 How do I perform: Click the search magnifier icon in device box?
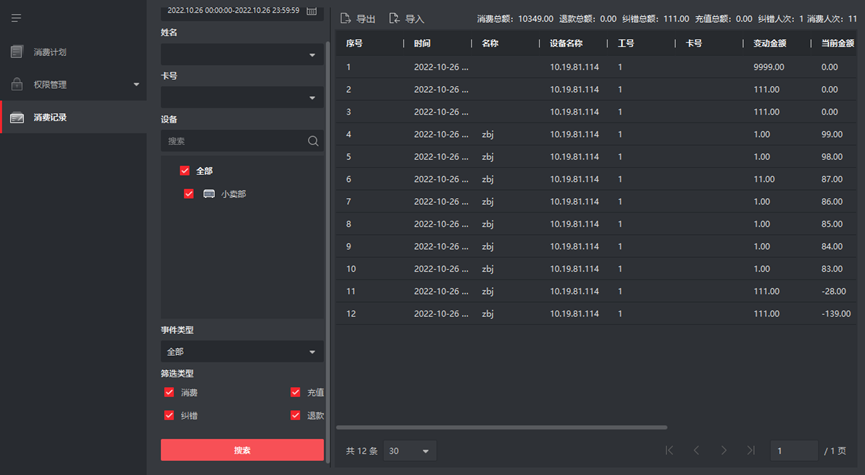click(313, 142)
